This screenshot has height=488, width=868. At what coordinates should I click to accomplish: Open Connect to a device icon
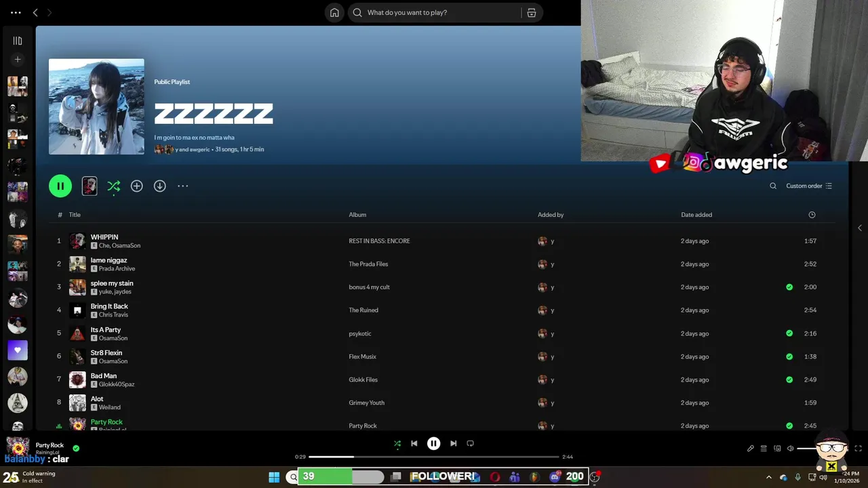pos(777,448)
